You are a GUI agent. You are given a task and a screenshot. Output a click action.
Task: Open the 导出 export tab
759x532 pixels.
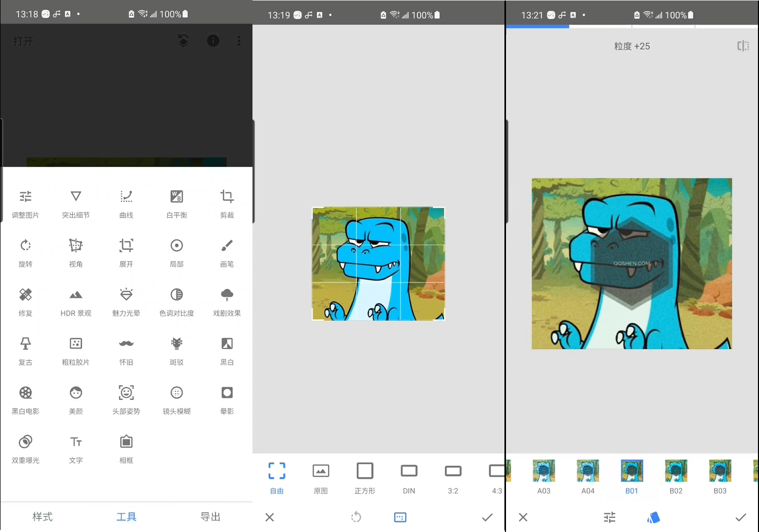210,517
